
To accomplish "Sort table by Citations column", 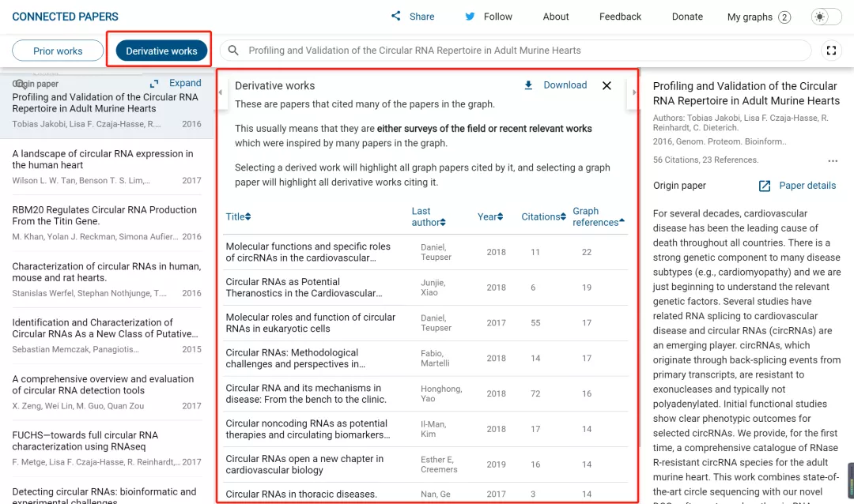I will point(542,216).
